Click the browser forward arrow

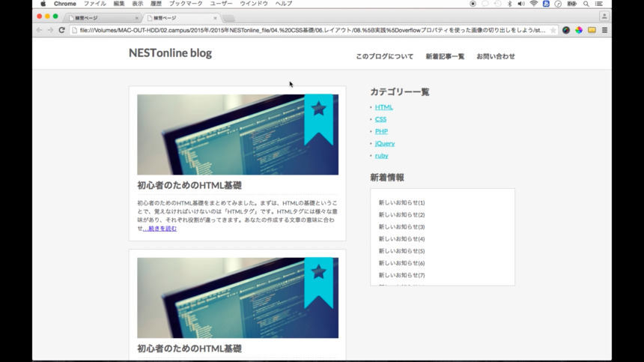click(x=50, y=30)
